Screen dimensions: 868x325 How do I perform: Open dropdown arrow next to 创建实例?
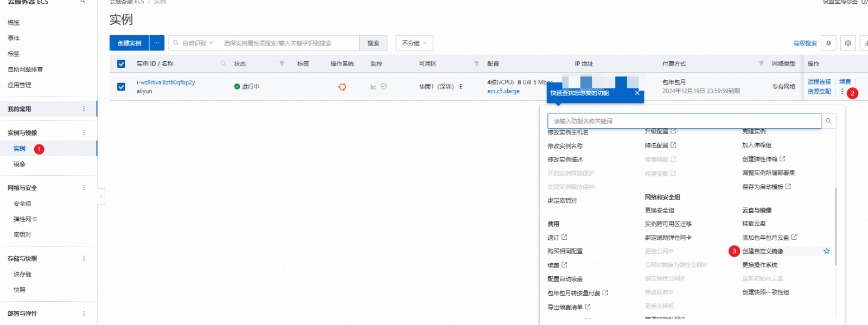pyautogui.click(x=157, y=43)
